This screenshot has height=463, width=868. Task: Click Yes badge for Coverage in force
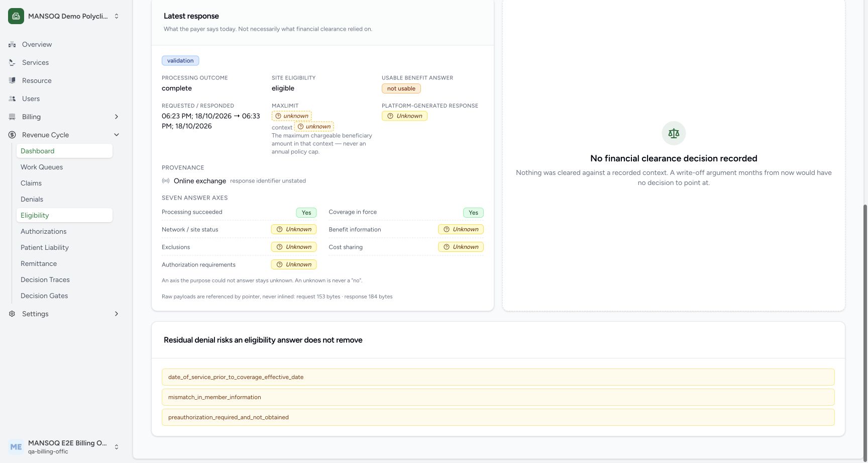pos(473,213)
